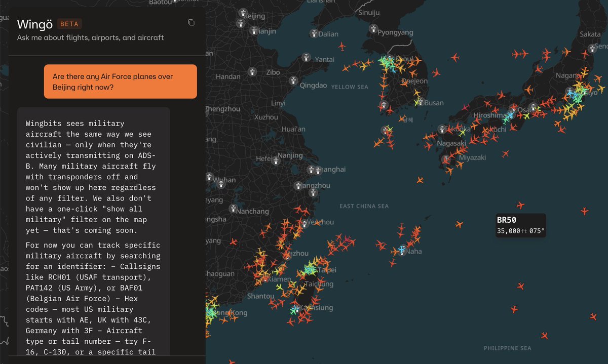Click the Sinuiju city label
Viewport: 608px width, 364px height.
pyautogui.click(x=369, y=12)
